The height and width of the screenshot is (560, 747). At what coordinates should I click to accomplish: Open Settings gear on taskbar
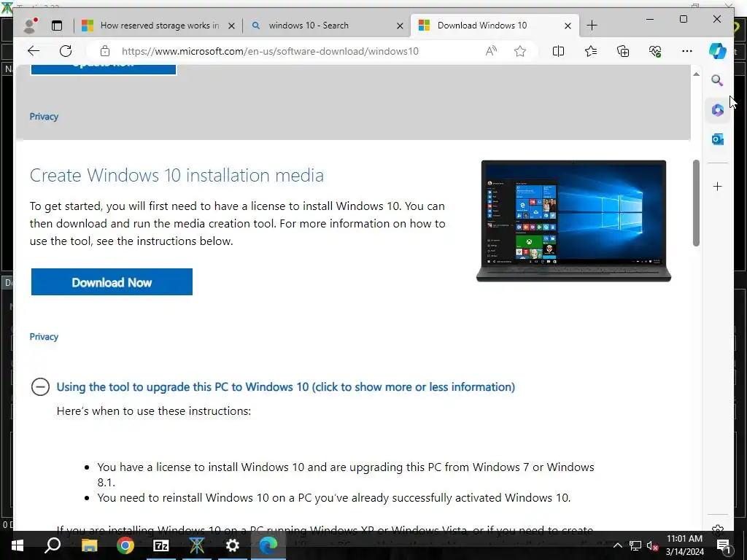pyautogui.click(x=233, y=545)
